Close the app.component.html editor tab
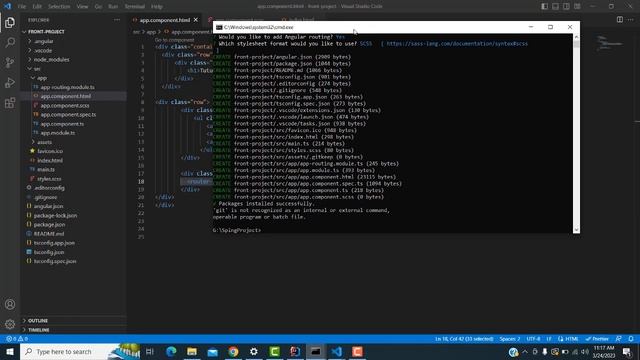Image resolution: width=640 pixels, height=360 pixels. [x=196, y=20]
